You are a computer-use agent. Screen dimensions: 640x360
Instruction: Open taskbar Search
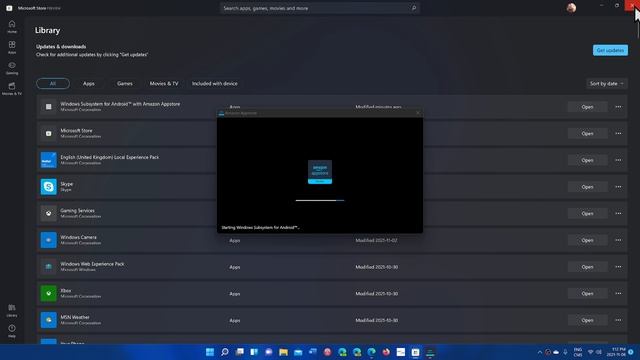coord(224,352)
